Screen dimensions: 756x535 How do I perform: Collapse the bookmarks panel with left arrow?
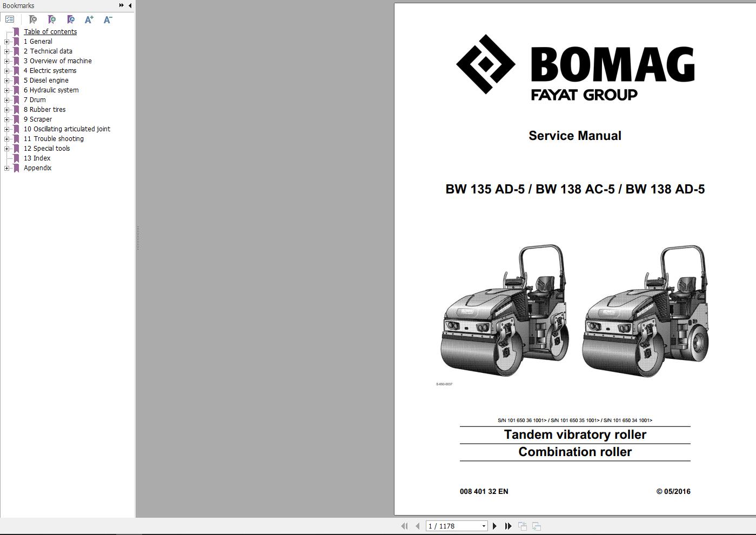coord(130,5)
